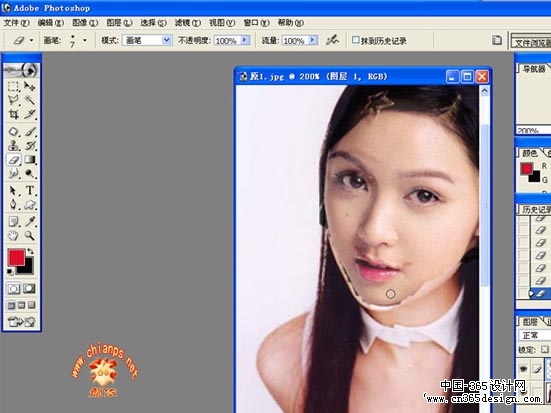The width and height of the screenshot is (551, 413).
Task: Select the Eyedropper tool
Action: pyautogui.click(x=30, y=221)
